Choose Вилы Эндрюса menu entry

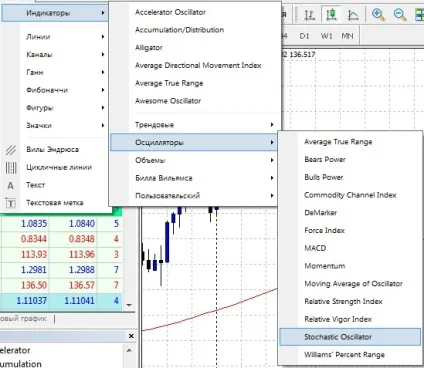point(53,150)
